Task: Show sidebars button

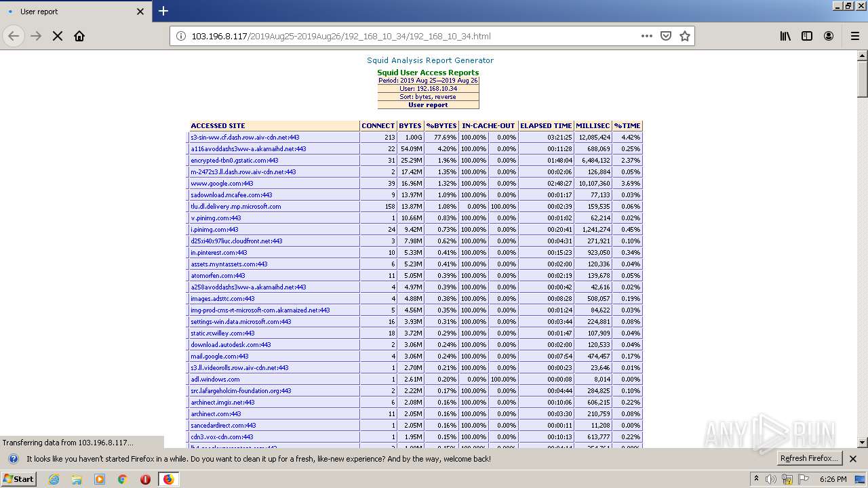Action: click(x=807, y=36)
